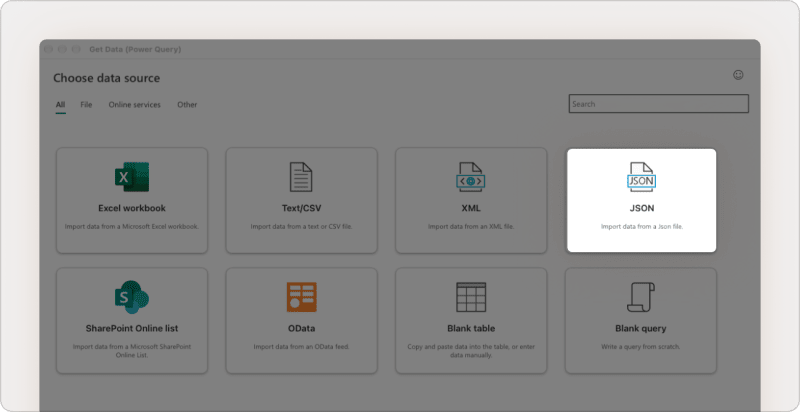800x412 pixels.
Task: Select the XML title
Action: tap(470, 208)
